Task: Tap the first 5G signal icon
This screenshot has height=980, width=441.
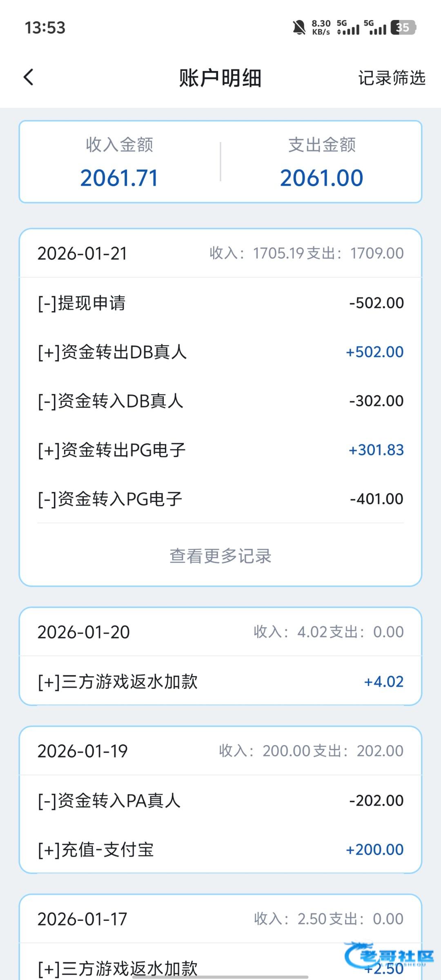Action: point(348,27)
